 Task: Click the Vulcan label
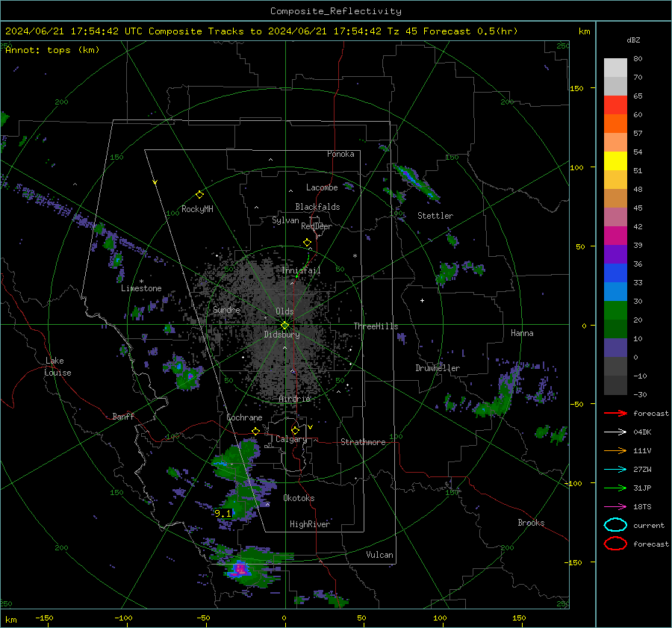(x=380, y=555)
